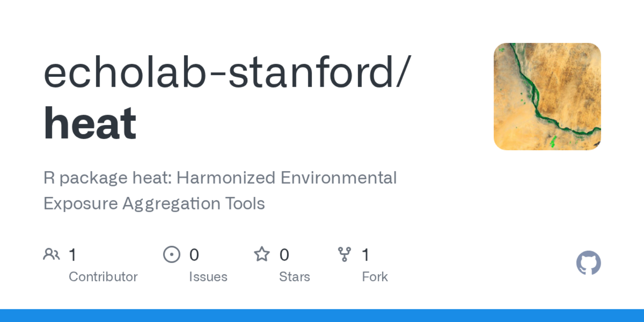Click the contributor count number 1
This screenshot has height=322, width=644.
point(73,255)
